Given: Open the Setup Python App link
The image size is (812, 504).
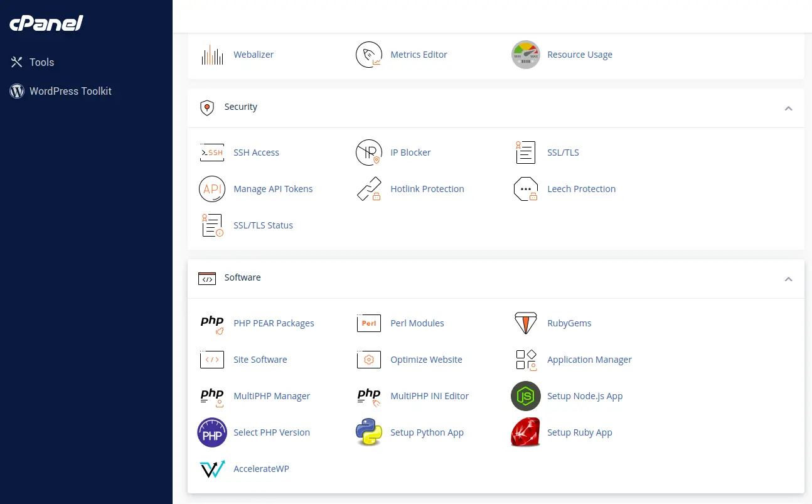Looking at the screenshot, I should click(x=427, y=432).
